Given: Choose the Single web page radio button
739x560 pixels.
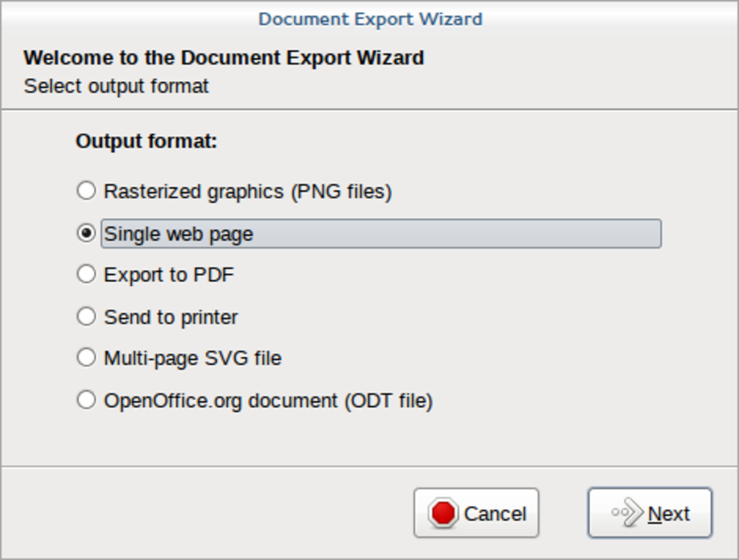Looking at the screenshot, I should click(86, 233).
